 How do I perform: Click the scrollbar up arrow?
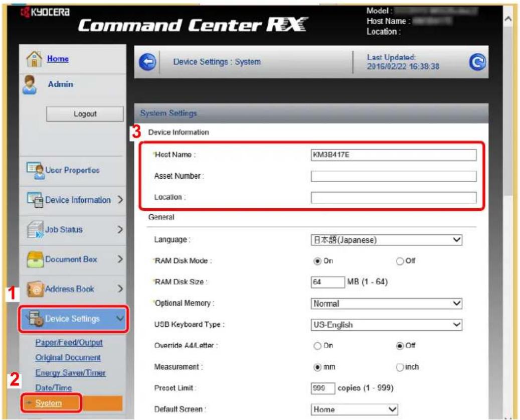tap(508, 19)
